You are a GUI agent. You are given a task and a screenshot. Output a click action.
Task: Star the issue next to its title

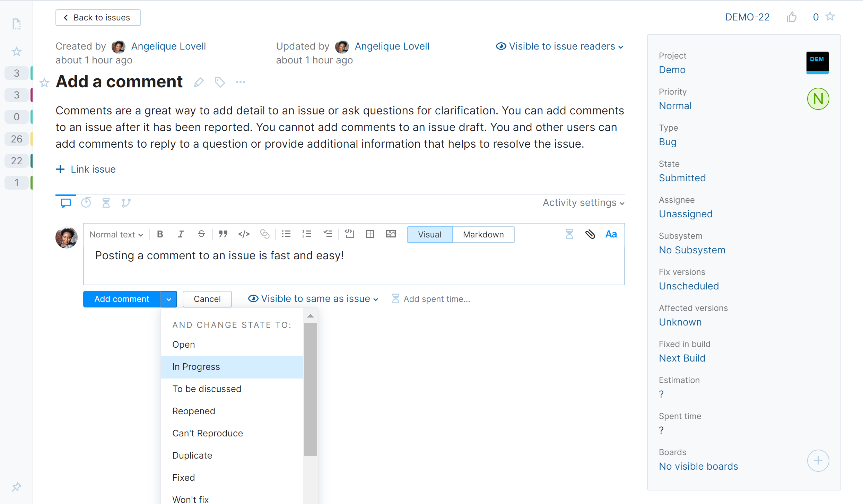(44, 83)
